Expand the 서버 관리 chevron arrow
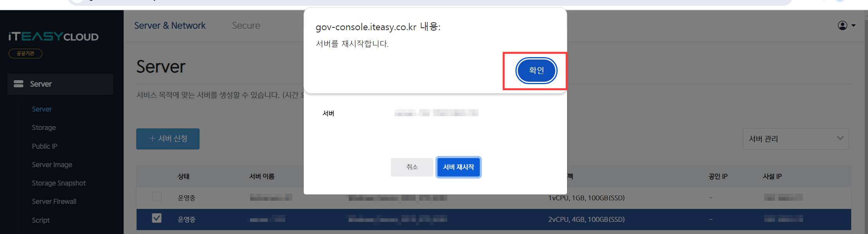Image resolution: width=868 pixels, height=234 pixels. point(840,138)
